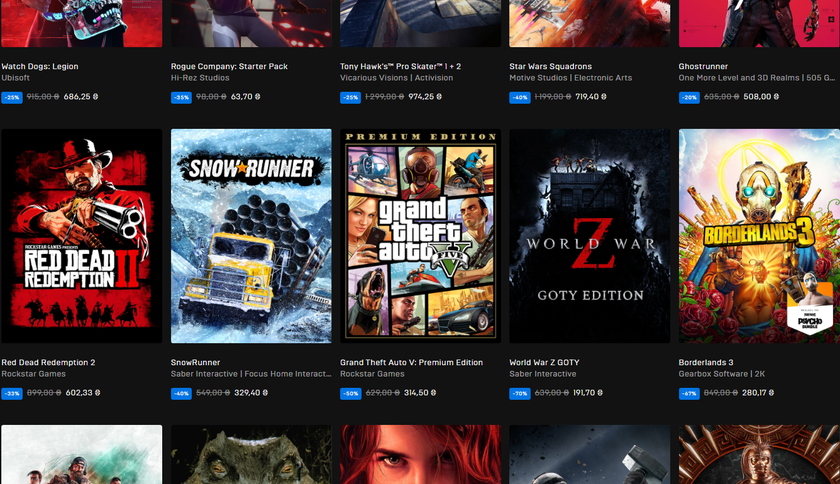
Task: Click Tony Hawk's Pro Skater 1 + 2 title
Action: pos(400,66)
